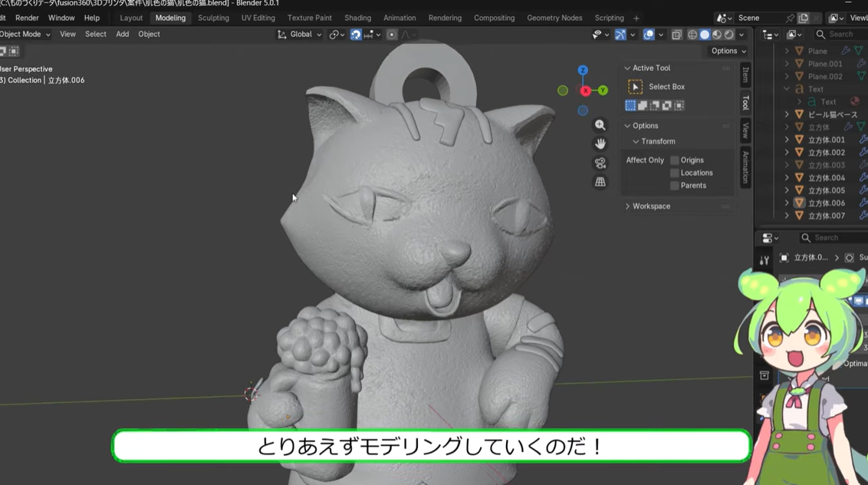The image size is (868, 485).
Task: Click the wrench modifier icon beside Plane.001
Action: pos(860,64)
